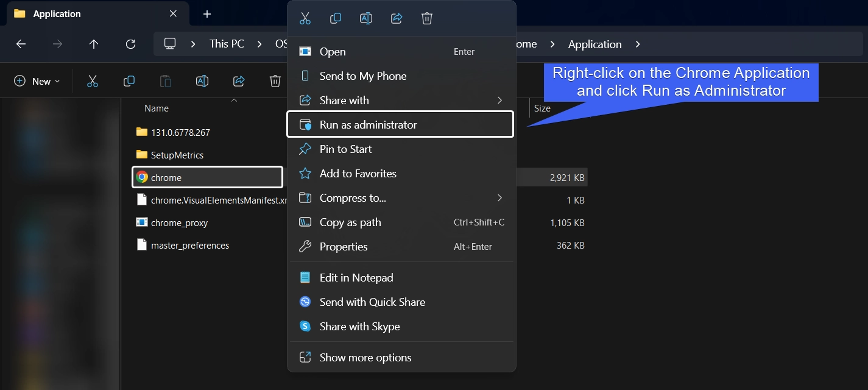
Task: Expand the Compress to submenu arrow
Action: point(499,197)
